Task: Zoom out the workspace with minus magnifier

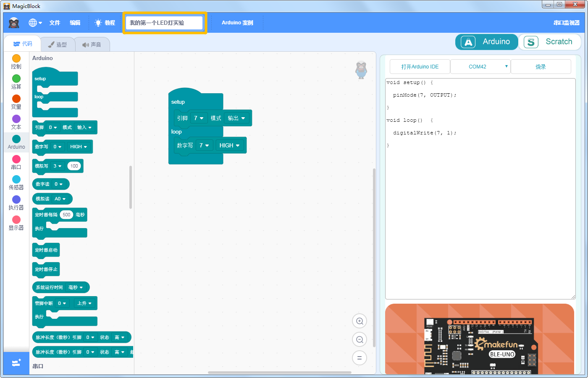Action: coord(360,340)
